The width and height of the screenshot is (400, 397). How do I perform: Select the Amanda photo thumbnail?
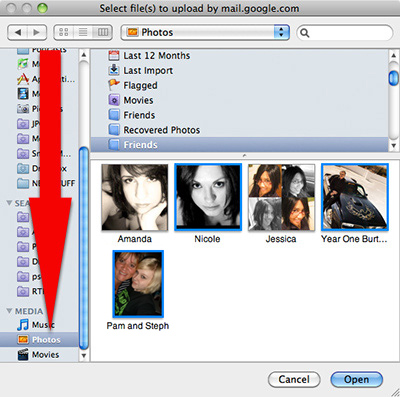[135, 197]
